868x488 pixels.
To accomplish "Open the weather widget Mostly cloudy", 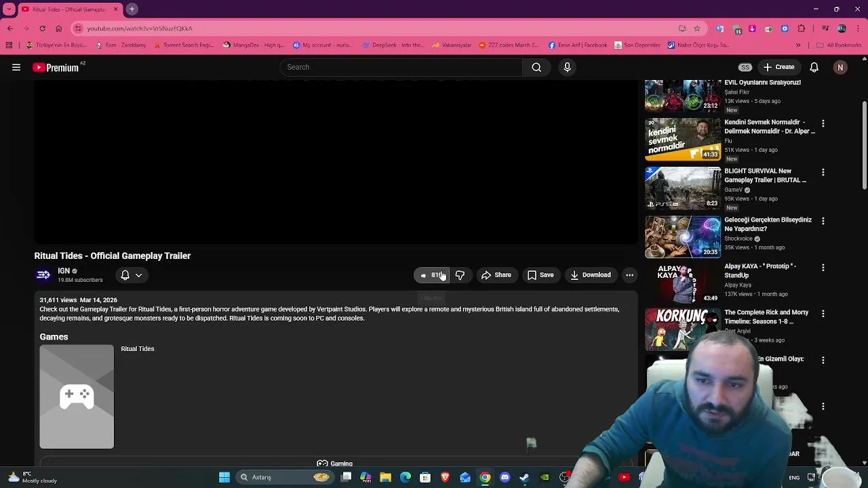I will coord(32,477).
